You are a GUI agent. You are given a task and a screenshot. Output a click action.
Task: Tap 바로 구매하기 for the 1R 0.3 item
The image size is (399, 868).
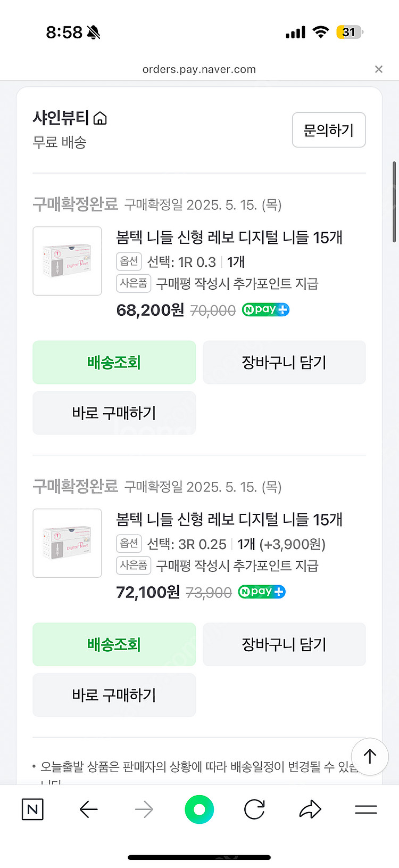click(x=114, y=413)
